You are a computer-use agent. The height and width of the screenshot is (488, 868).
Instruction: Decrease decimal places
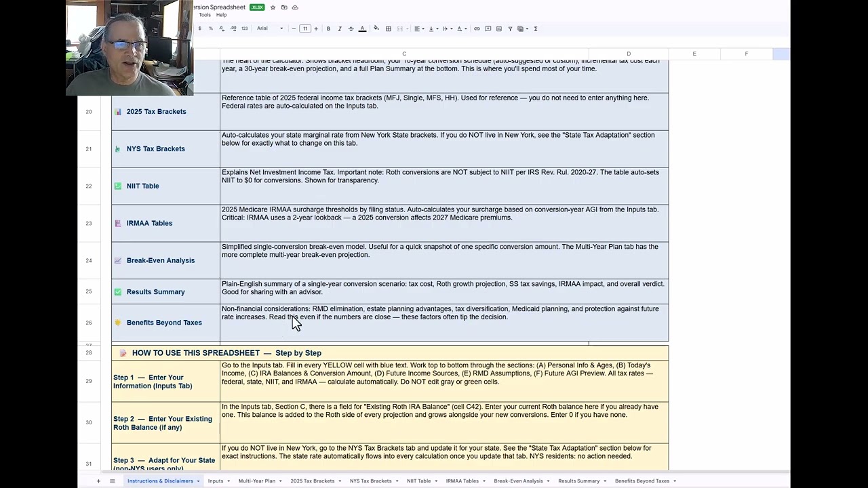[222, 28]
